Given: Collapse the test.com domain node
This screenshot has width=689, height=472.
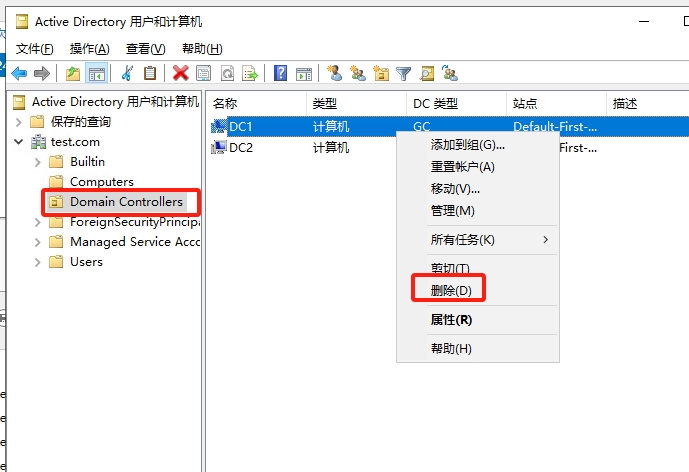Looking at the screenshot, I should [x=18, y=142].
